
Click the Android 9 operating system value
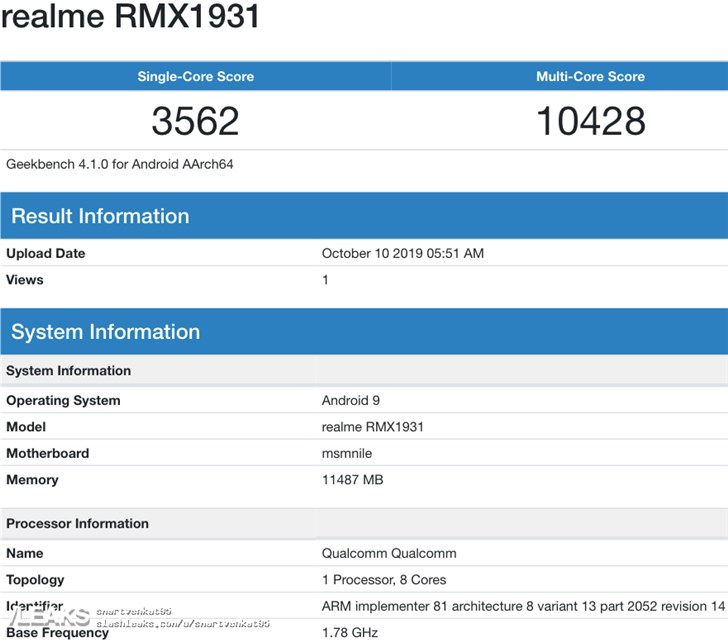click(x=350, y=401)
